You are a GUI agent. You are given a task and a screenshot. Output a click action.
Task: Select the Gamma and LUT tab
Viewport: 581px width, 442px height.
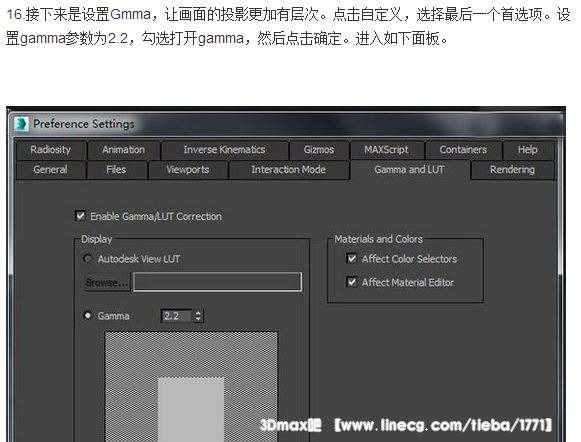409,170
